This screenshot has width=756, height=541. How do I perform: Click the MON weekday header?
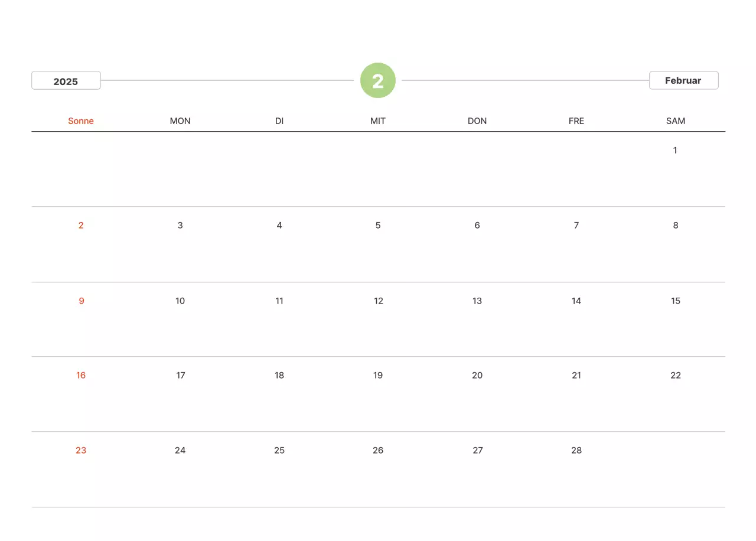click(180, 121)
